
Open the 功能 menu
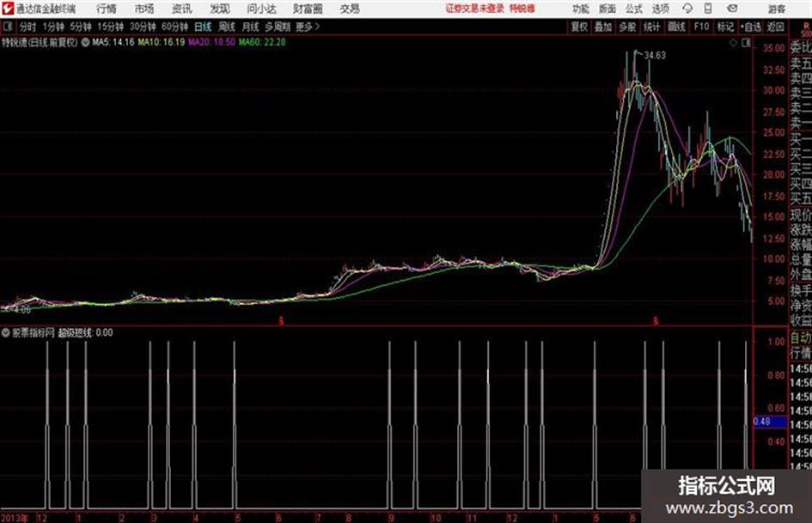(x=581, y=9)
